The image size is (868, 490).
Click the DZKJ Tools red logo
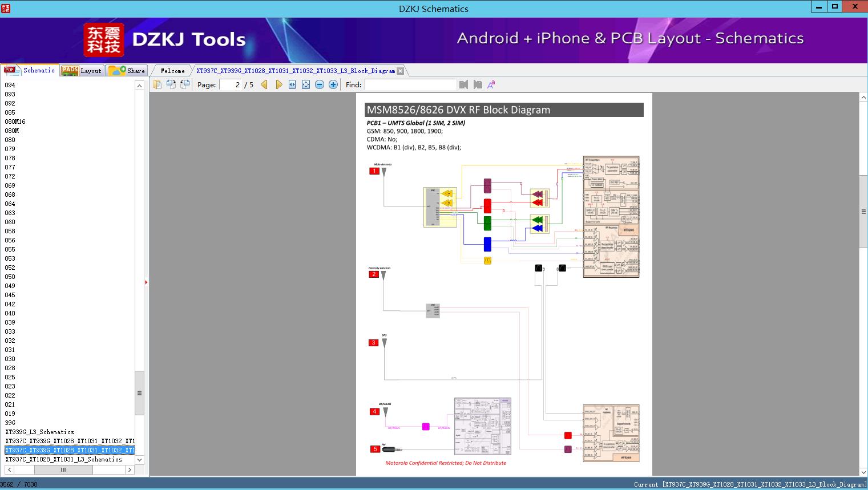coord(104,40)
